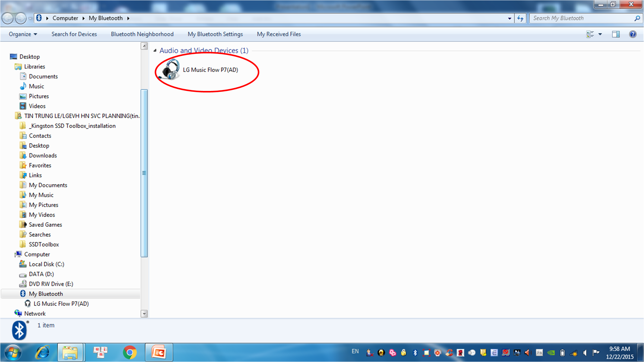
Task: Click the help question mark icon
Action: [633, 34]
